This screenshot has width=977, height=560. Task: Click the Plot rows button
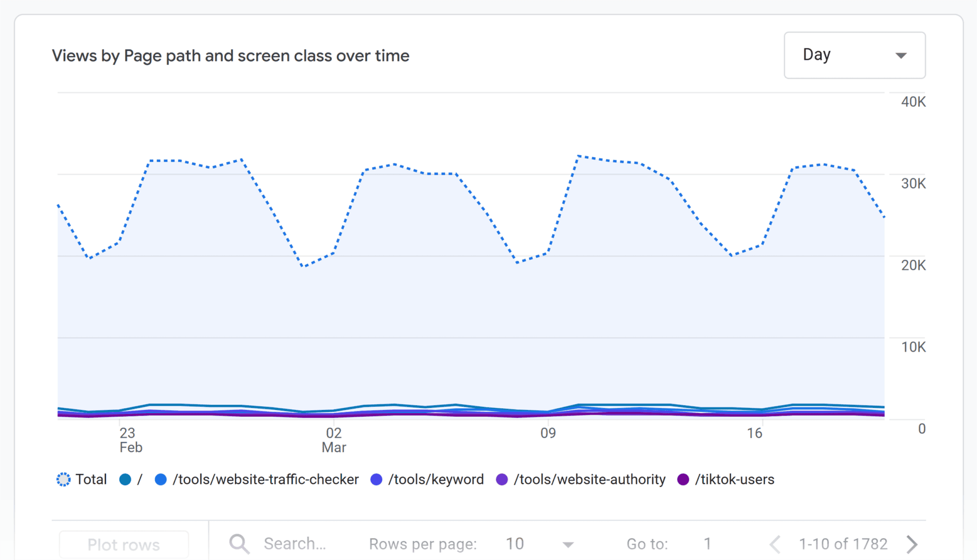[124, 544]
